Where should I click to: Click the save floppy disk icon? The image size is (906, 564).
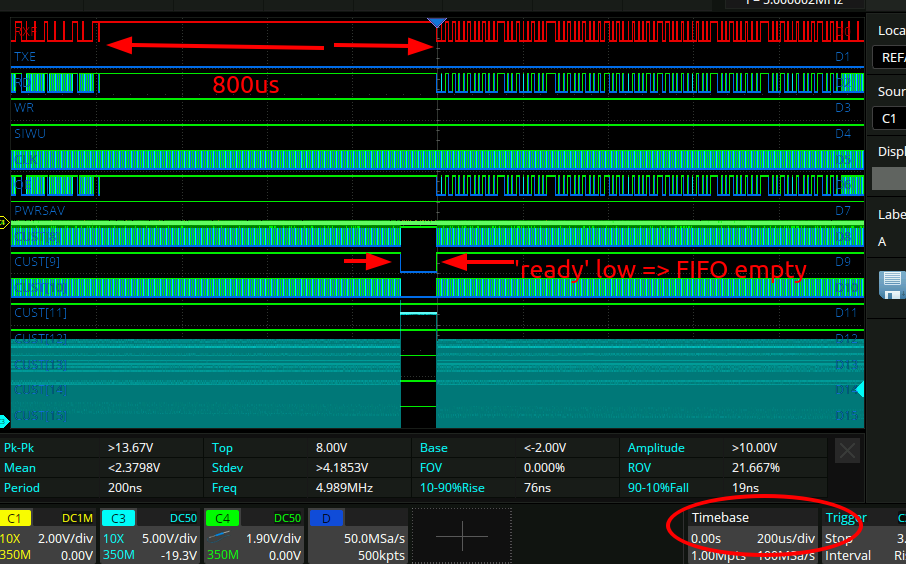coord(891,285)
